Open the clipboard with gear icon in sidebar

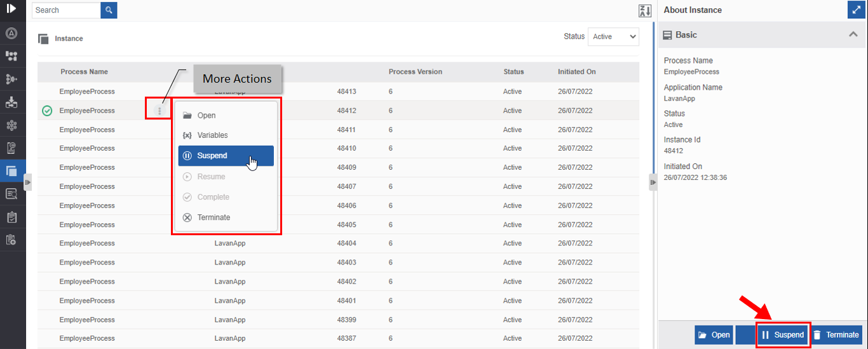11,240
